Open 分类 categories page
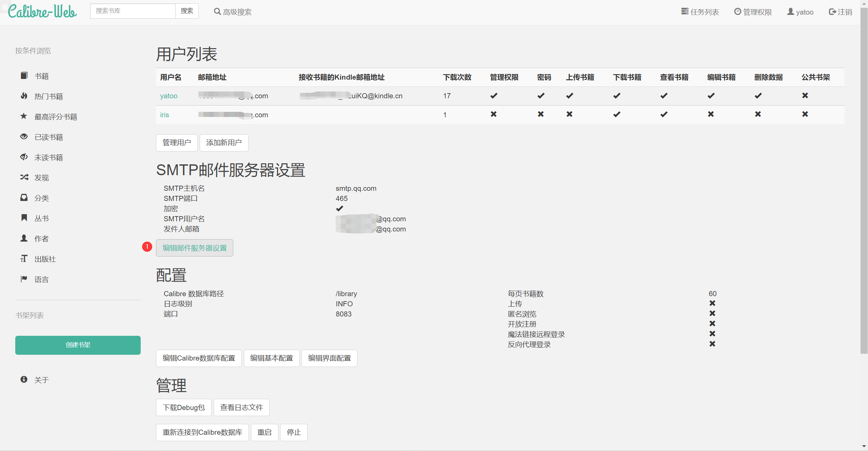Viewport: 868px width, 451px height. [42, 198]
